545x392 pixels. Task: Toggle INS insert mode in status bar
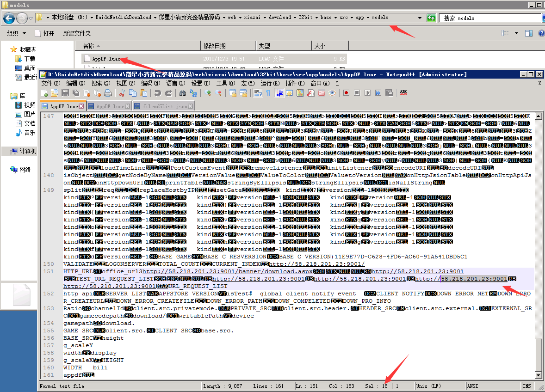click(x=526, y=386)
